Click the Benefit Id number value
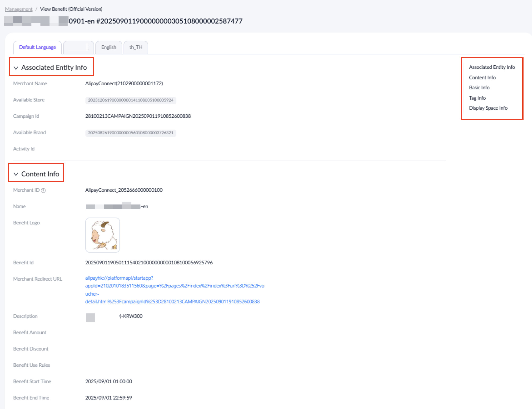532x409 pixels. click(x=149, y=263)
